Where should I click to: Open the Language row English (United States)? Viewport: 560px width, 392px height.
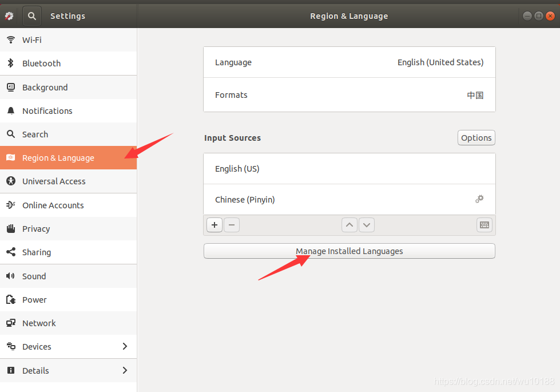(x=349, y=62)
